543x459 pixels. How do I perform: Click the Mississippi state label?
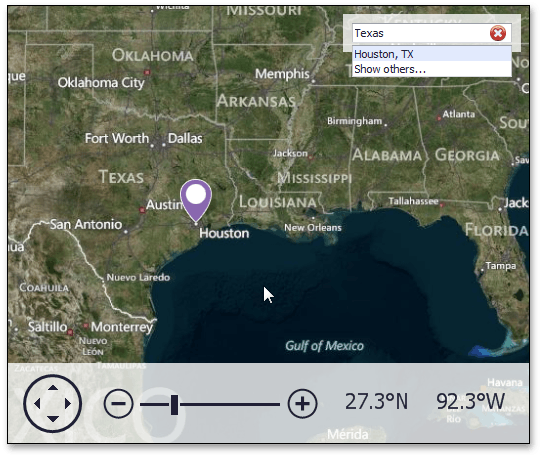click(x=314, y=178)
